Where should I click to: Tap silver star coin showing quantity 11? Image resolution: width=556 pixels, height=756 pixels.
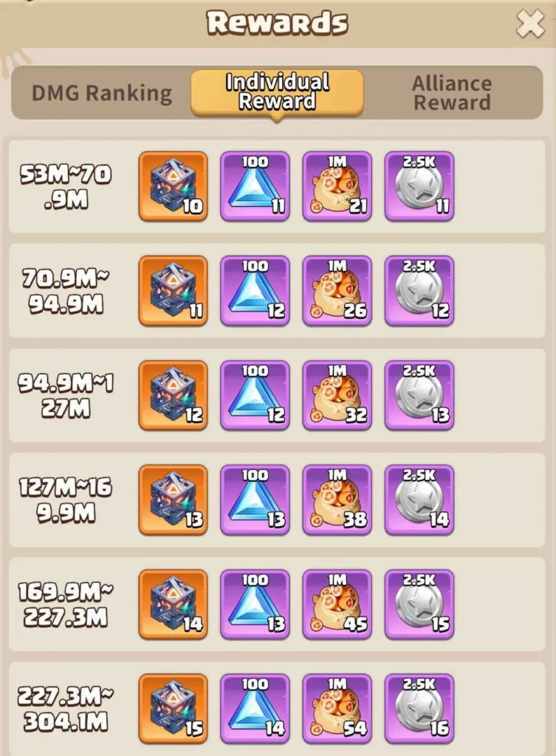click(419, 187)
